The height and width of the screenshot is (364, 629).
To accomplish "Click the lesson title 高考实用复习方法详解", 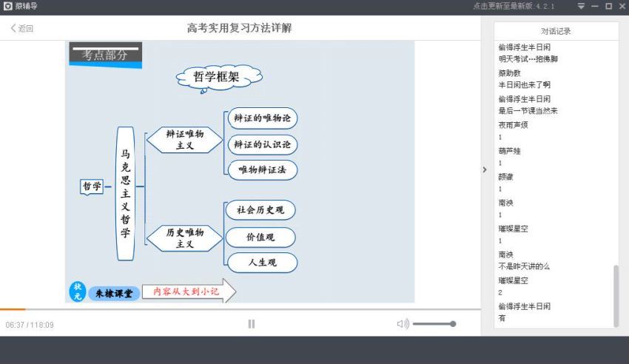I will (x=240, y=28).
